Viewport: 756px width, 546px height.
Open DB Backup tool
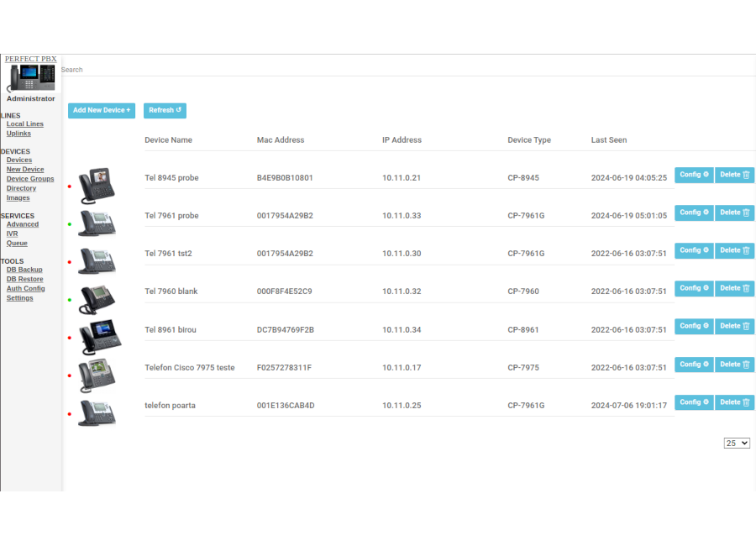(24, 270)
